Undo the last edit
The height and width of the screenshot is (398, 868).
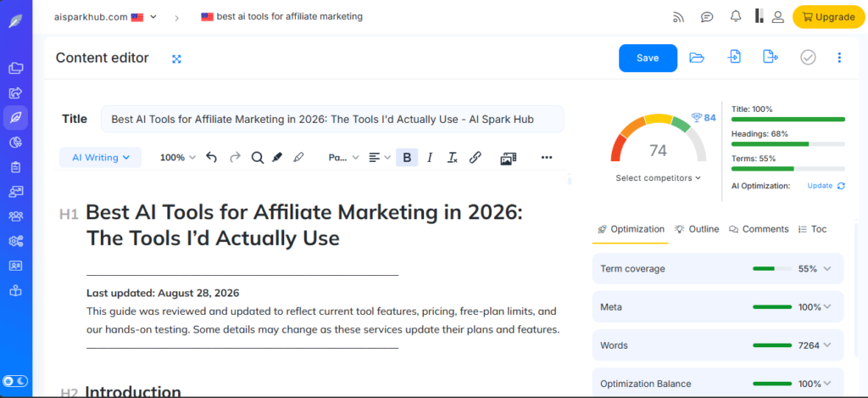pyautogui.click(x=211, y=158)
